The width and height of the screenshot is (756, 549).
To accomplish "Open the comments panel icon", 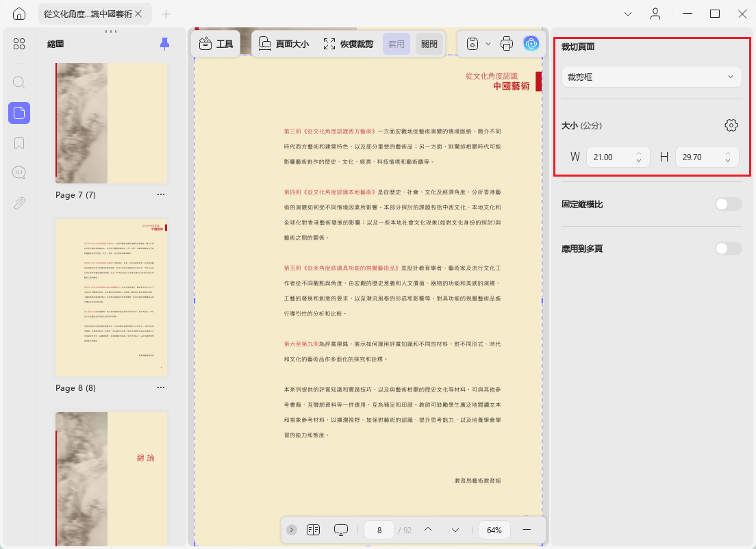I will pos(18,173).
